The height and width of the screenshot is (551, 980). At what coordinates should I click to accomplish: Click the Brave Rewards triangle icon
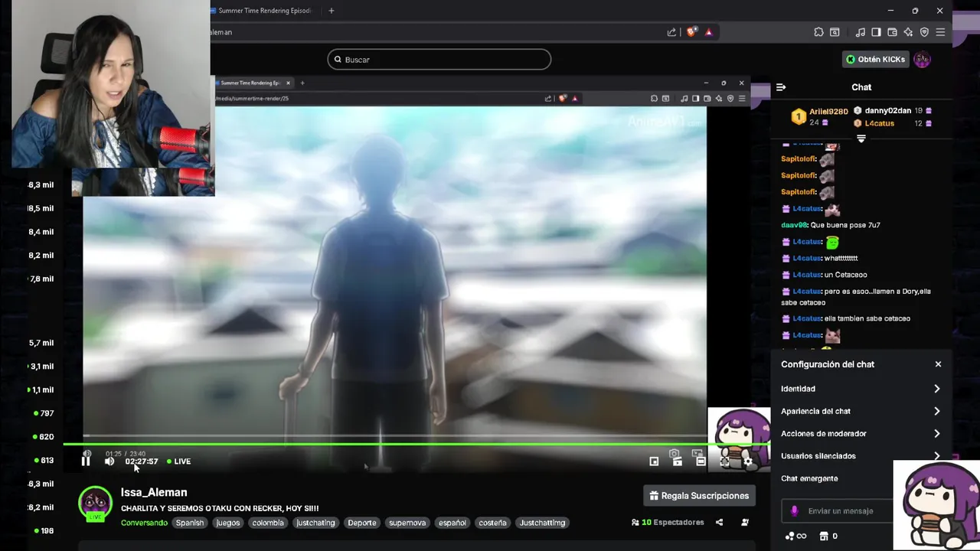[709, 32]
